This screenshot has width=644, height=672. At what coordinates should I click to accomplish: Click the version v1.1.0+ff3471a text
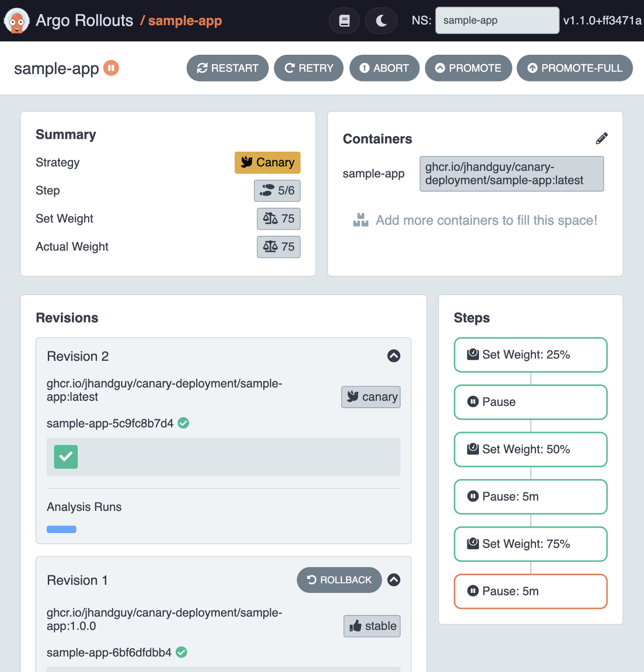[x=602, y=21]
